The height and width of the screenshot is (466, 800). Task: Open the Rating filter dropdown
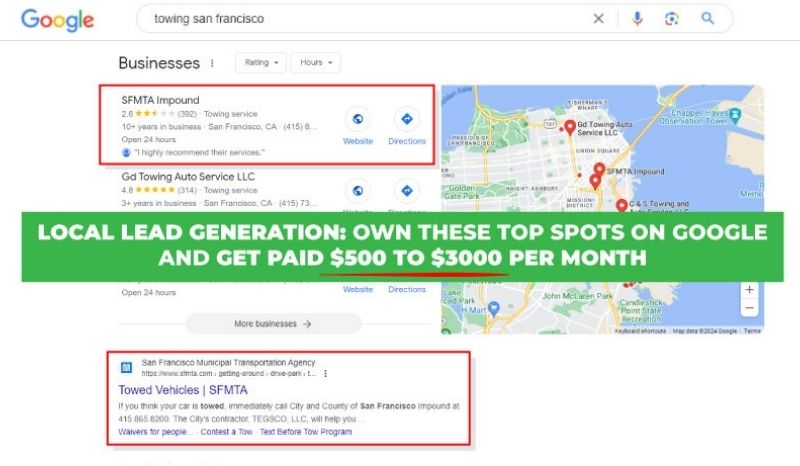click(261, 62)
